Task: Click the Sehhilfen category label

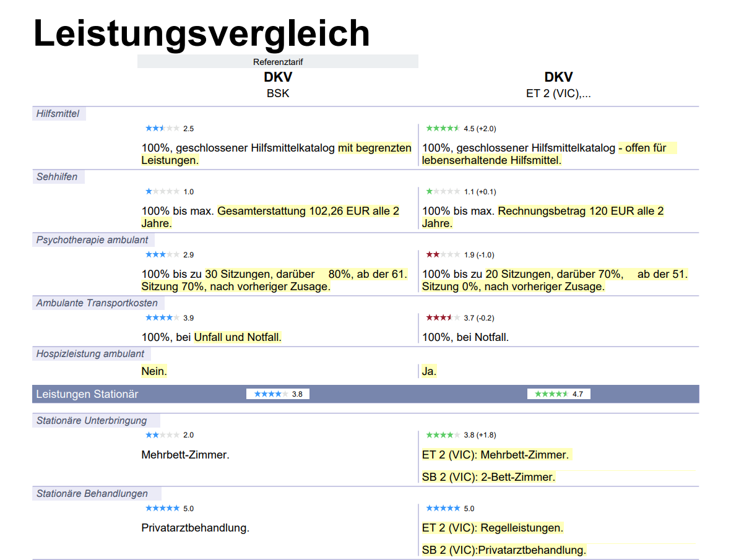Action: 57,176
